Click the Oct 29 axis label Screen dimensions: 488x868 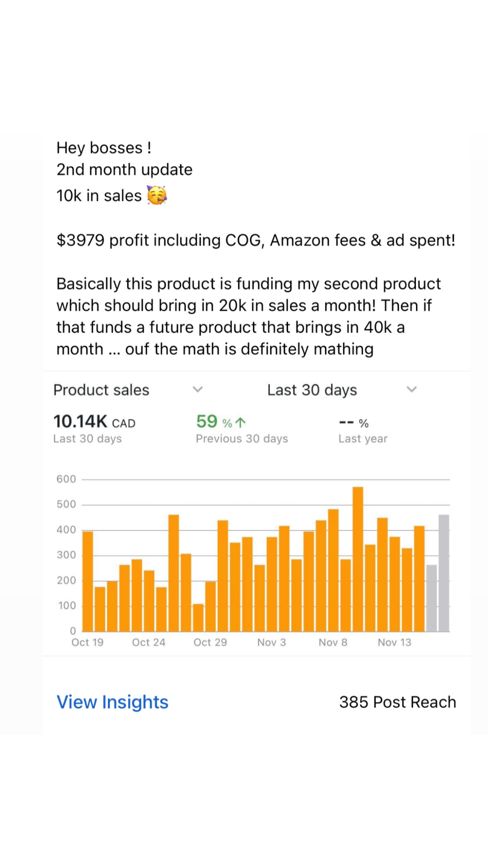[x=210, y=643]
